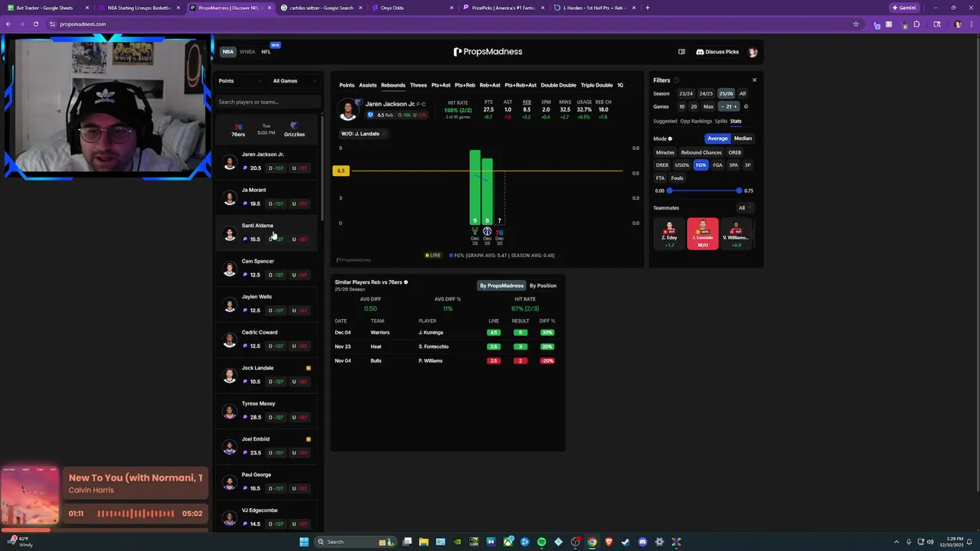Select the 23/24 season filter
The height and width of the screenshot is (551, 980).
click(x=685, y=93)
